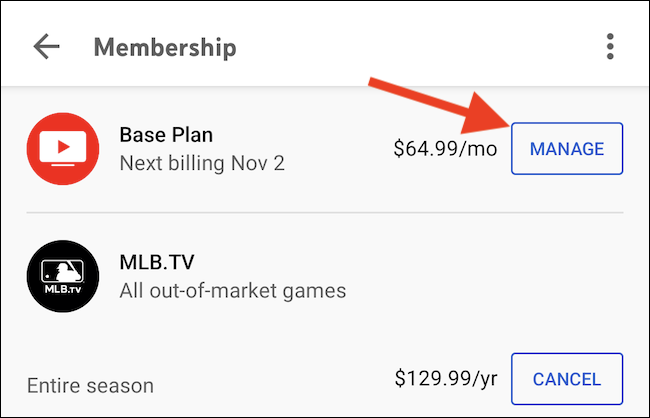Click the batter silhouette in MLB logo

(x=62, y=268)
